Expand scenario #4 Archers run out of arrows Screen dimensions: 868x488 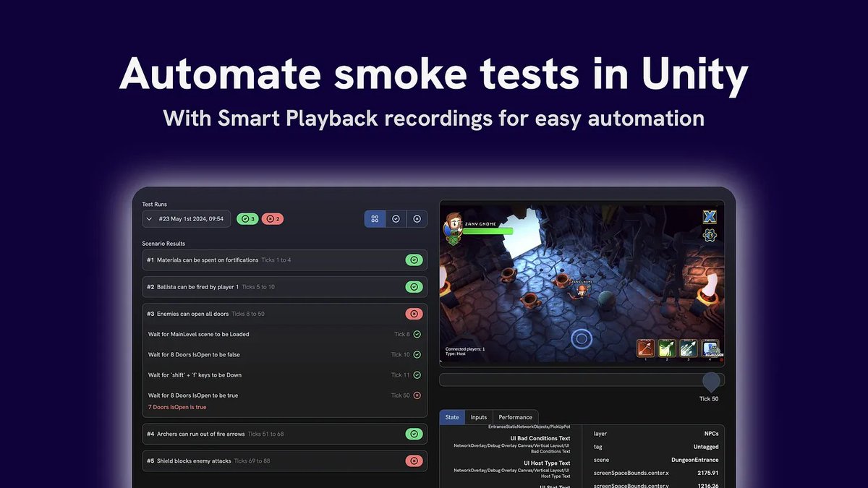pyautogui.click(x=285, y=434)
